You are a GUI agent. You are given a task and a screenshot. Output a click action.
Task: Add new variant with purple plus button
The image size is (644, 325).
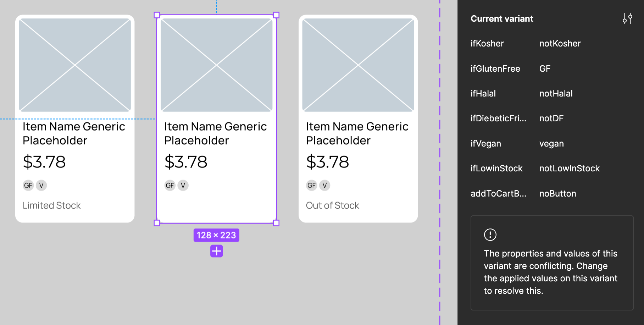tap(216, 251)
